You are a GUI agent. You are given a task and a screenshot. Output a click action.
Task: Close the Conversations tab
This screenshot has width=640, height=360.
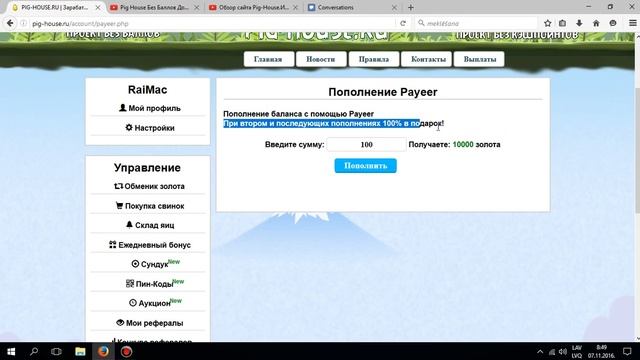[x=394, y=7]
